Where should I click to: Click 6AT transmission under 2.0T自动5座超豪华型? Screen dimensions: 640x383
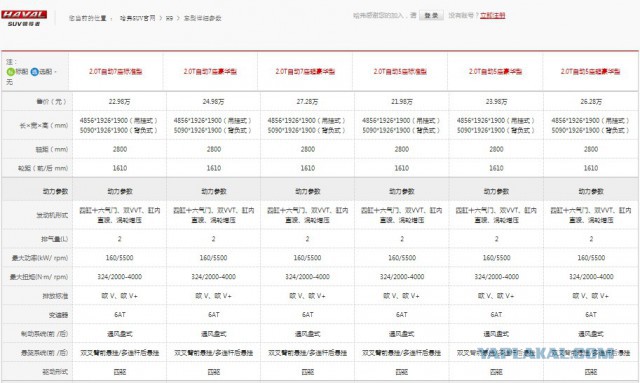pyautogui.click(x=591, y=315)
